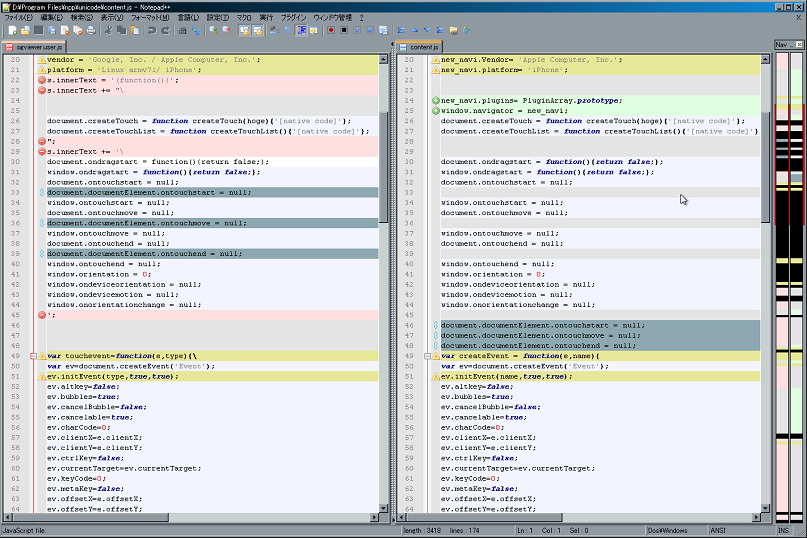Open the Replace toolbar icon
Viewport: 807px width, 538px height.
click(196, 30)
